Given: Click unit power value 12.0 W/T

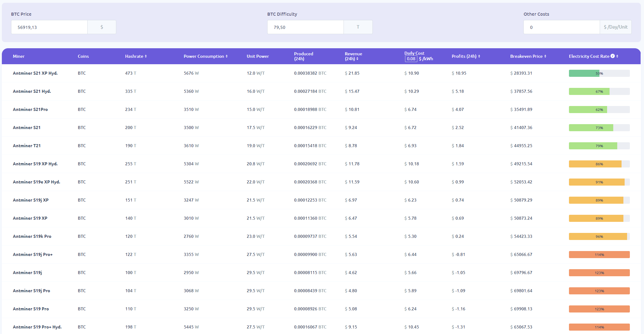Looking at the screenshot, I should [x=256, y=73].
